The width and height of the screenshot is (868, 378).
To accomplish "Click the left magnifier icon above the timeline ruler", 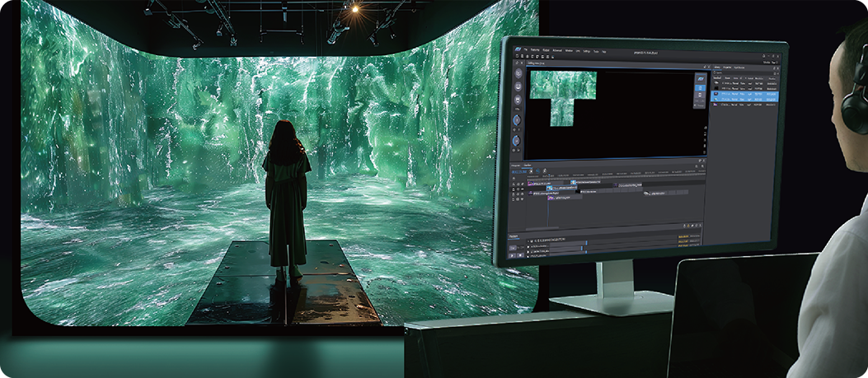I will pos(697,166).
